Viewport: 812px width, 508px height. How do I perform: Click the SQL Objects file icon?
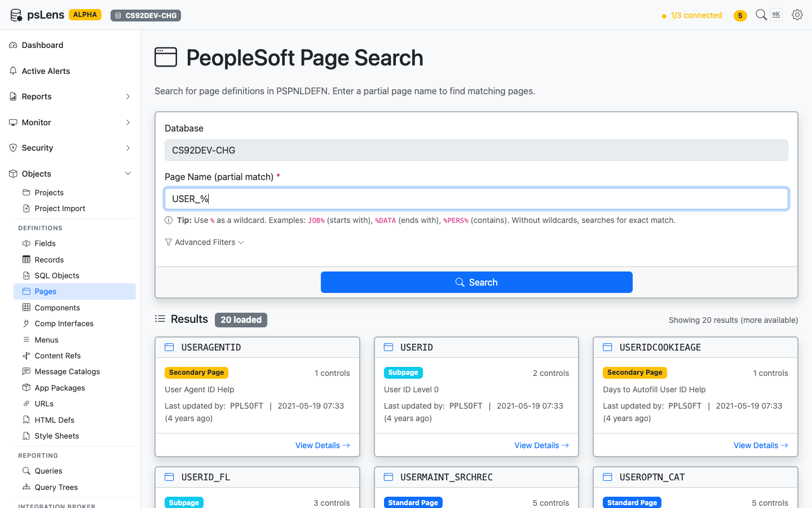(26, 275)
